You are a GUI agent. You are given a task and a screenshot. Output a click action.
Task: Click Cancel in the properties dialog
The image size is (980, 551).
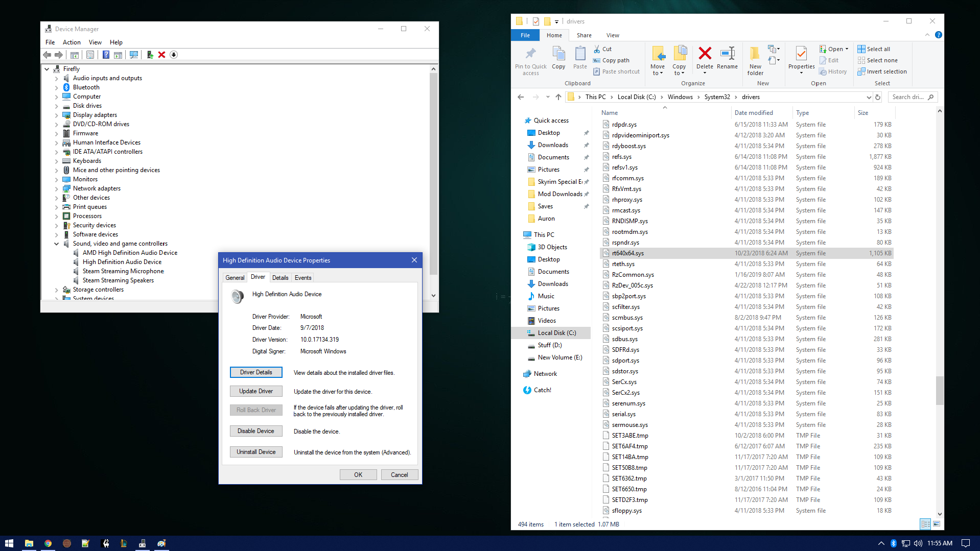click(x=400, y=475)
